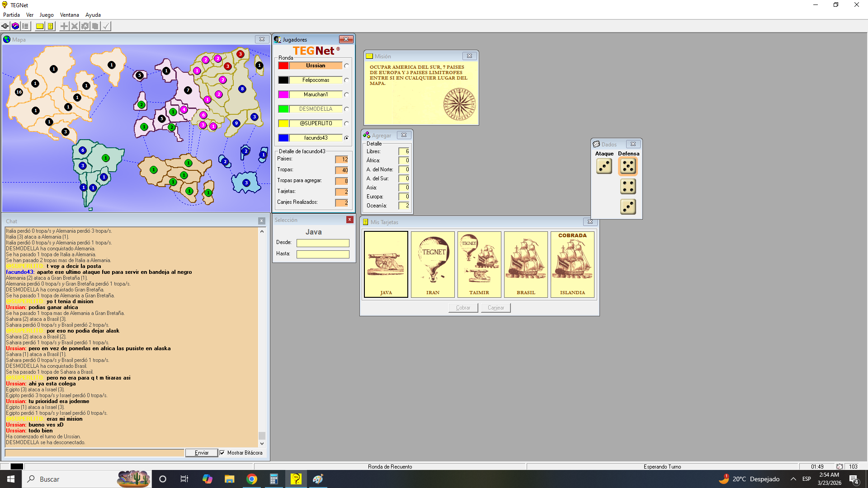Select the Brasil card thumbnail
Screen dimensions: 868x488
pyautogui.click(x=526, y=264)
